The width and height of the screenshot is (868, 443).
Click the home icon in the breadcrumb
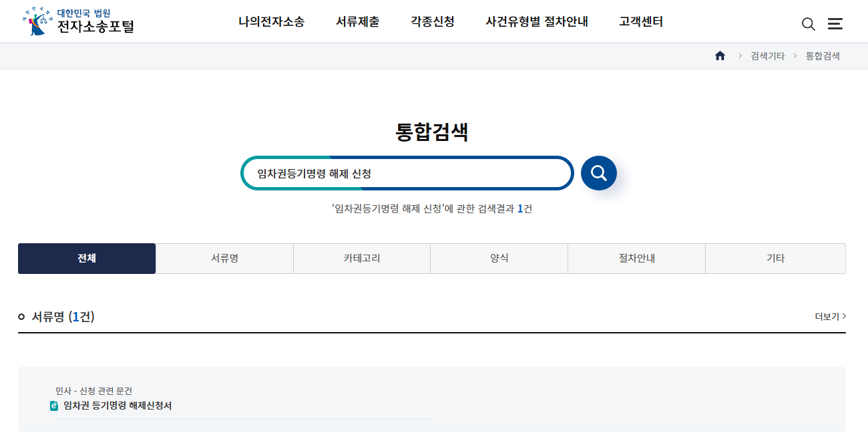click(x=720, y=55)
